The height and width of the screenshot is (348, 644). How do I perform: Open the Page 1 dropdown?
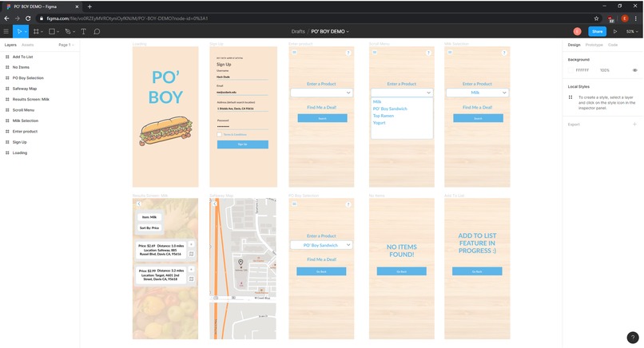pyautogui.click(x=66, y=45)
